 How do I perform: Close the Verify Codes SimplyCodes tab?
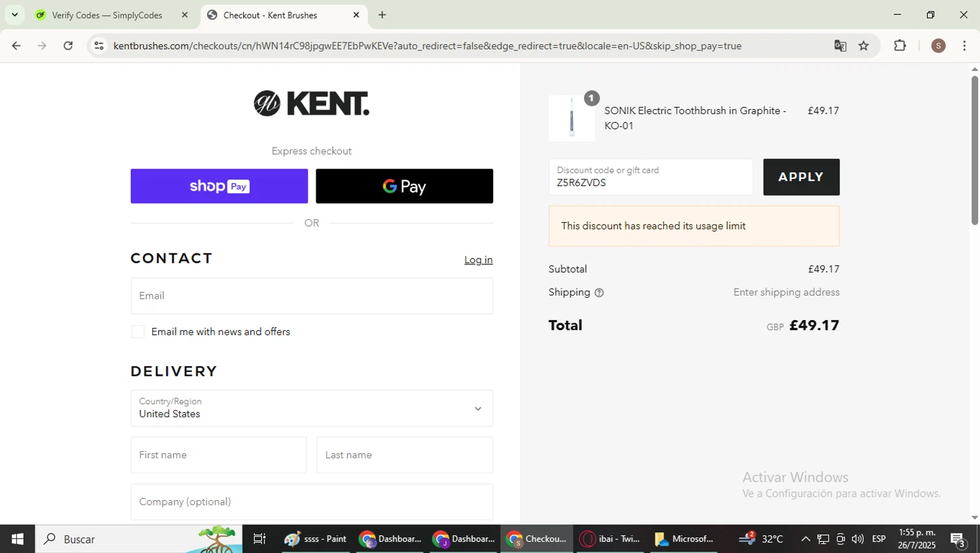pyautogui.click(x=184, y=15)
